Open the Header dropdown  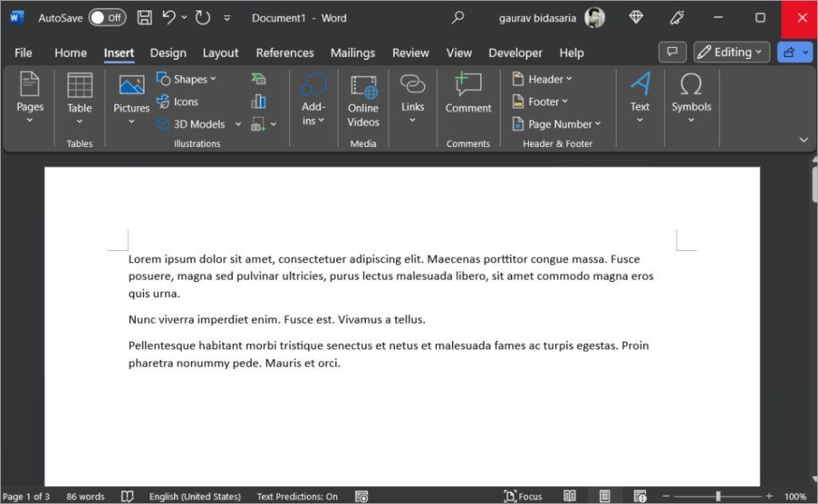point(542,79)
